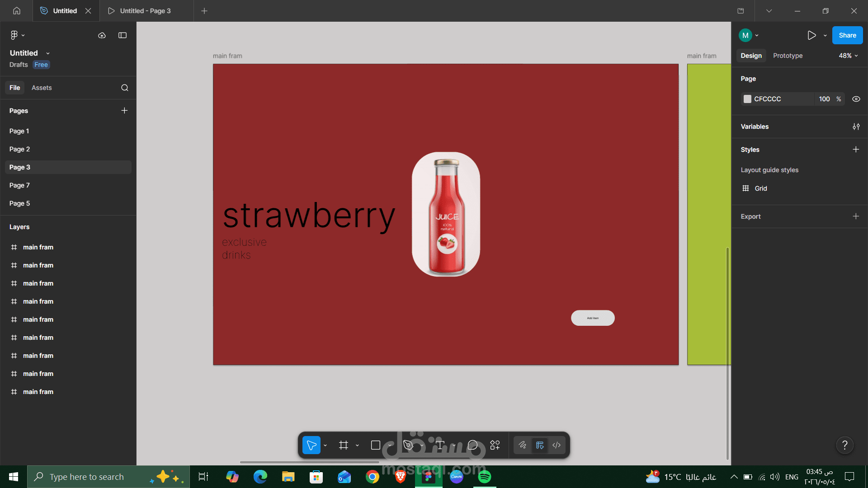Toggle page background visibility eye

coord(856,99)
